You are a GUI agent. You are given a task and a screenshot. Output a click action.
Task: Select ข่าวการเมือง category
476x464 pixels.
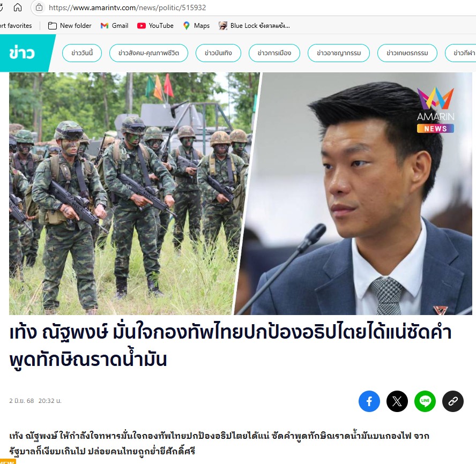click(x=274, y=53)
